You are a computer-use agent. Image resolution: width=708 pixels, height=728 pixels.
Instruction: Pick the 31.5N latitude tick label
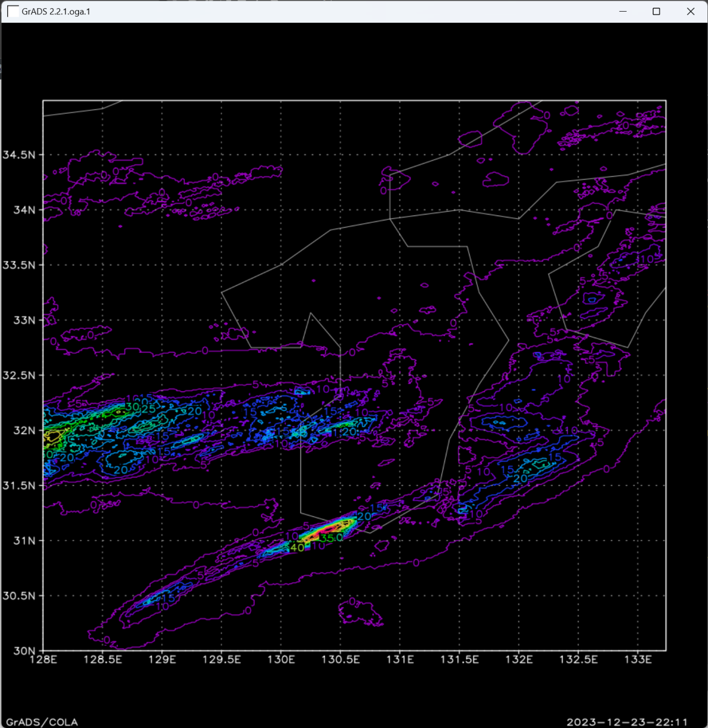(19, 485)
